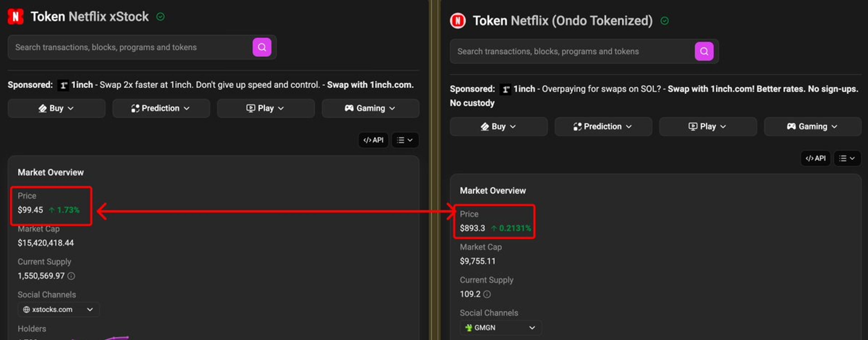This screenshot has width=868, height=340.
Task: Open Play dropdown in xStock panel
Action: tap(266, 108)
